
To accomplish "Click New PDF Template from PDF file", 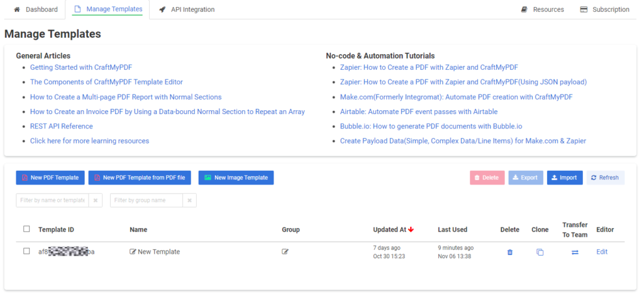I will (x=140, y=178).
